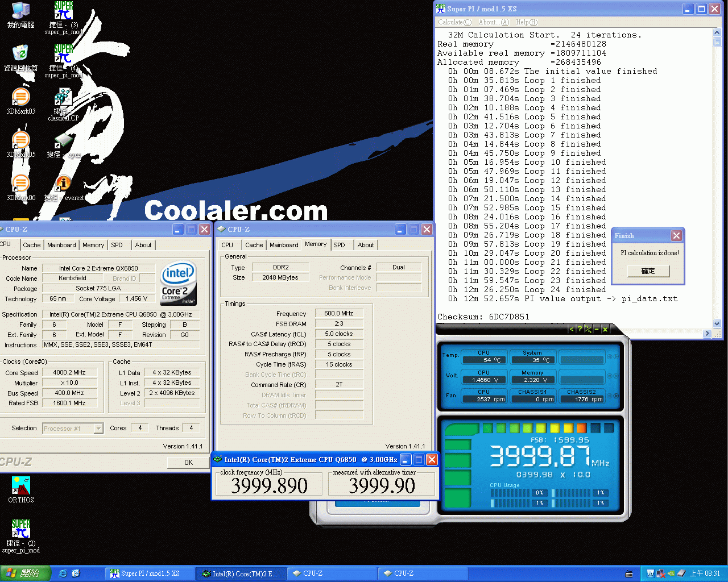This screenshot has height=582, width=728.
Task: Switch to About tab in left CPU-Z
Action: [x=143, y=245]
